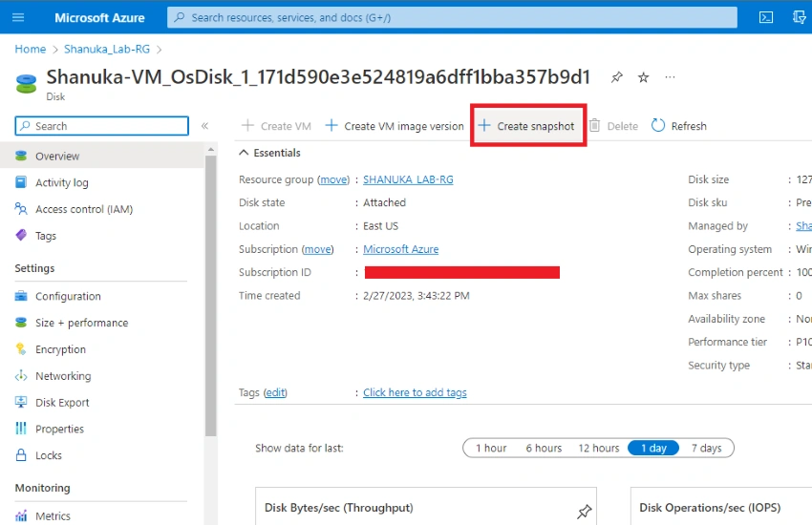This screenshot has width=812, height=525.
Task: Select 6 hours time range
Action: [x=544, y=448]
